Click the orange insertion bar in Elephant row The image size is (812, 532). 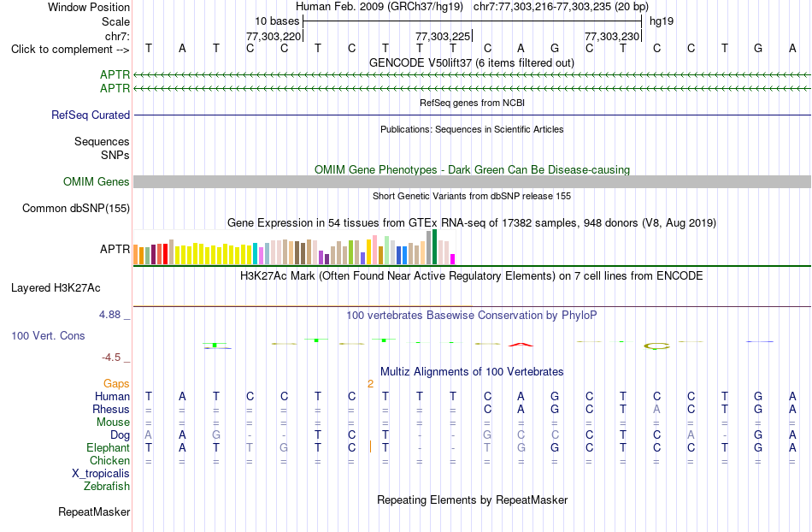[x=370, y=446]
